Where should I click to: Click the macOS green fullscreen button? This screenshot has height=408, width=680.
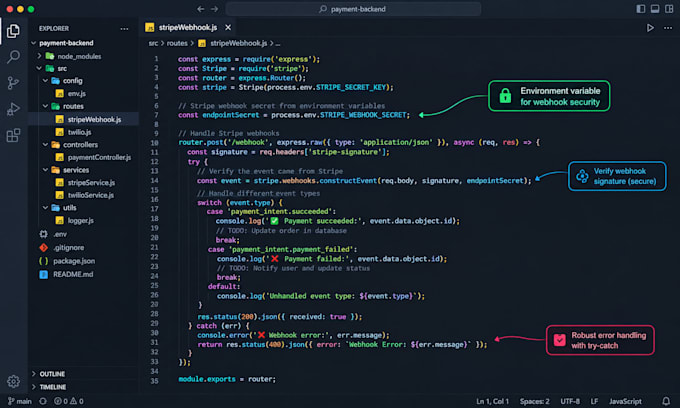tap(31, 9)
